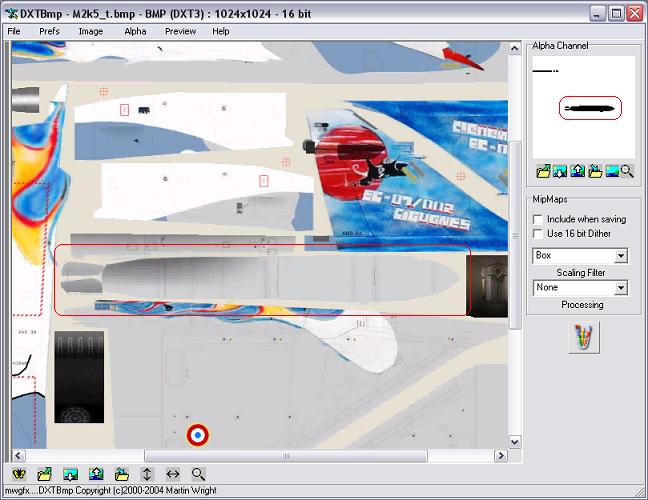Image resolution: width=648 pixels, height=500 pixels.
Task: Enable Include when saving for MipMaps
Action: [x=538, y=219]
